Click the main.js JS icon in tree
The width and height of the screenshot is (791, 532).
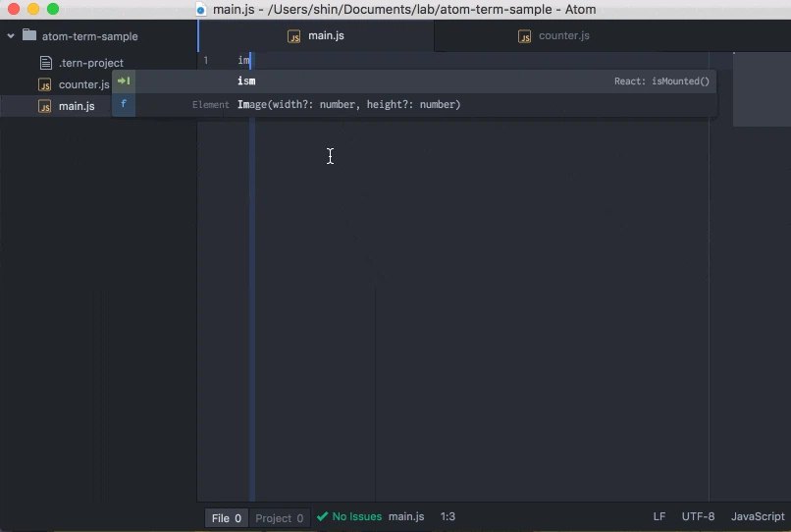click(45, 107)
